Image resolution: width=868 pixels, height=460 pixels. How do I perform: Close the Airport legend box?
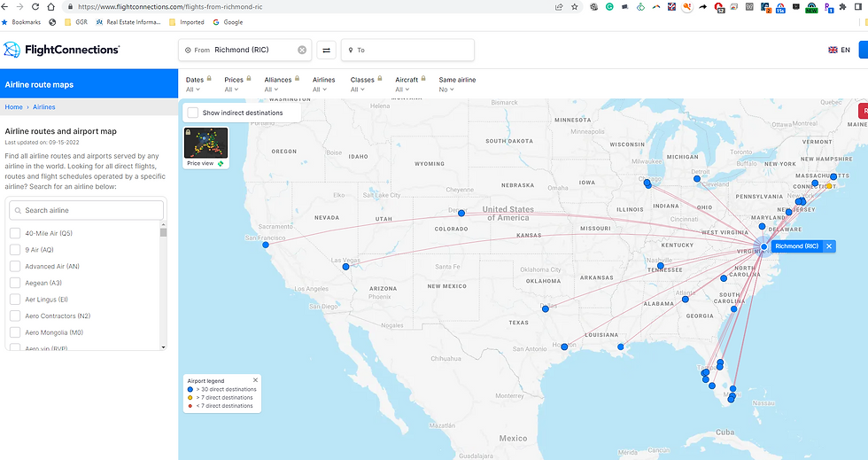pyautogui.click(x=255, y=380)
